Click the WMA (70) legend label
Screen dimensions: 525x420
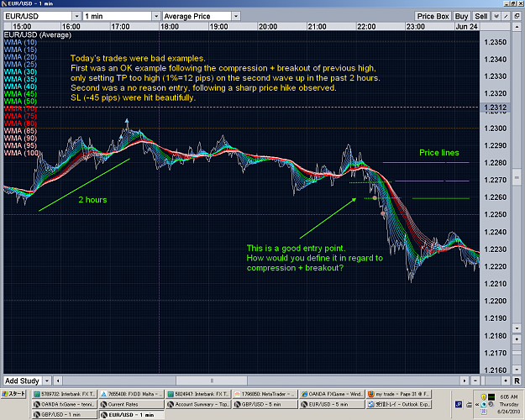[21, 108]
